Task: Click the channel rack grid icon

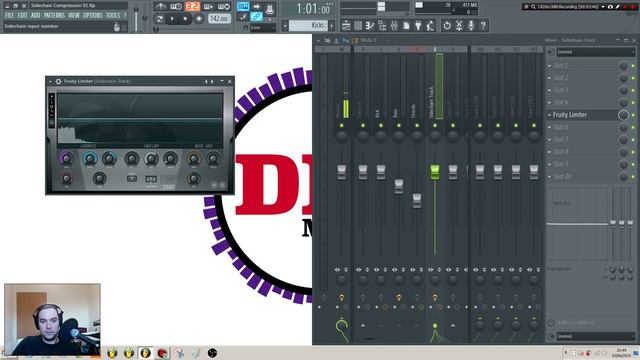Action: (x=358, y=26)
